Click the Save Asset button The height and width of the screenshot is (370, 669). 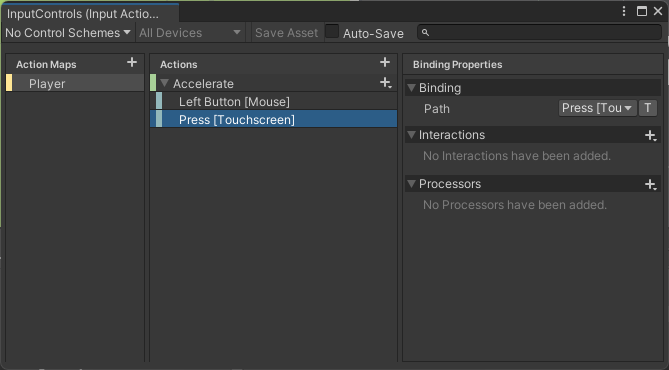tap(287, 33)
